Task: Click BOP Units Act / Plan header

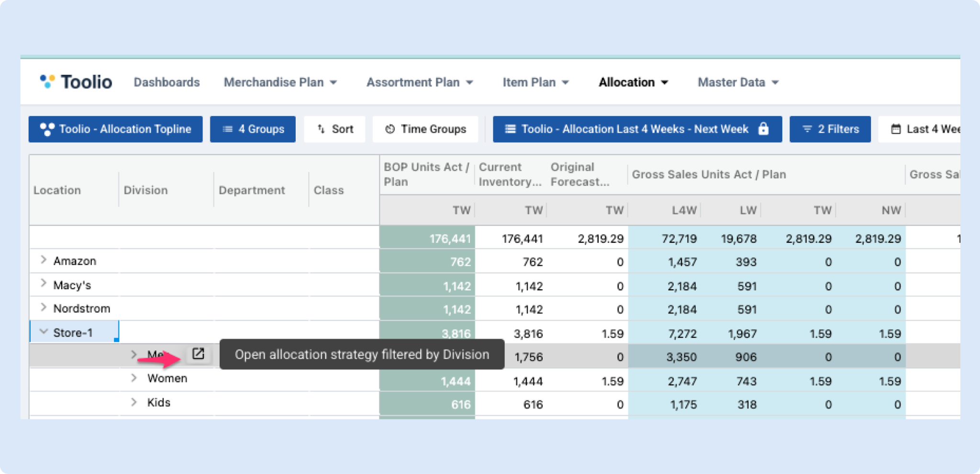Action: coord(426,174)
